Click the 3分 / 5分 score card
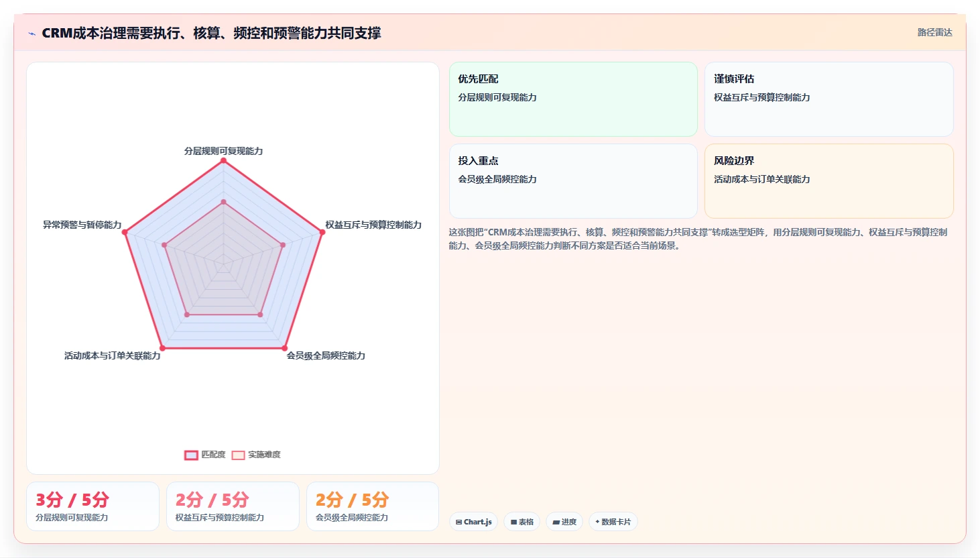The image size is (980, 558). point(93,506)
